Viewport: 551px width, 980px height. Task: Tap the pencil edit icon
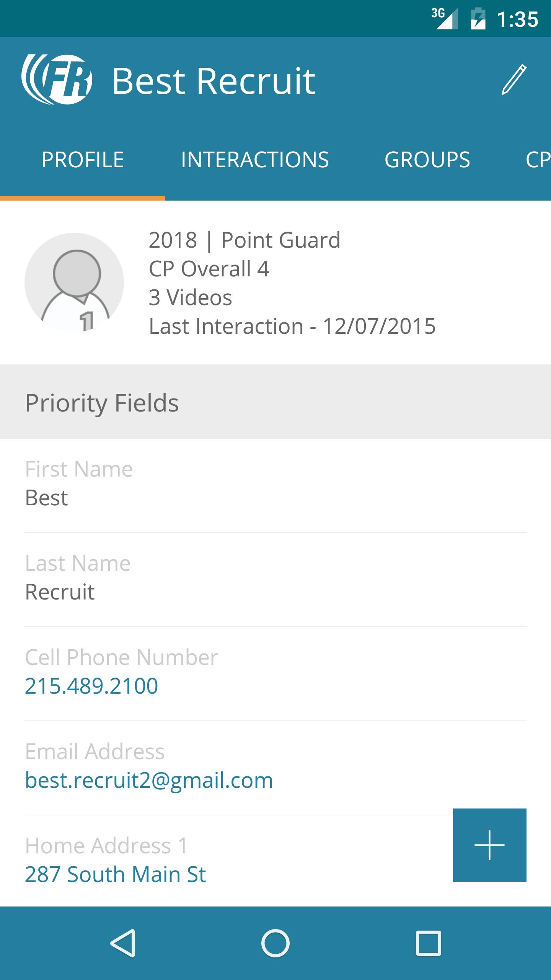pos(514,80)
